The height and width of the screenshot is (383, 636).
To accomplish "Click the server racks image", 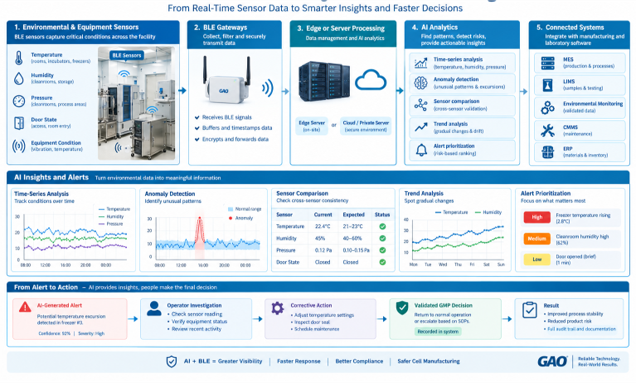I will point(324,82).
